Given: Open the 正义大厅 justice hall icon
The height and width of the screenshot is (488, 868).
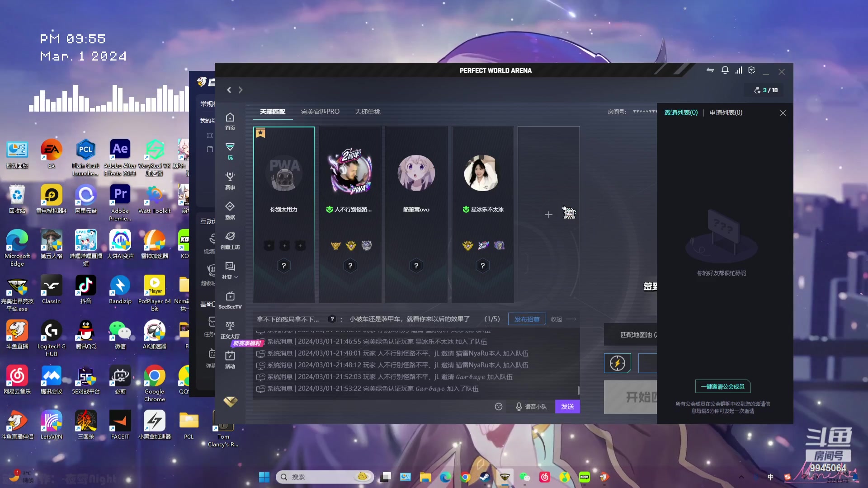Looking at the screenshot, I should (x=230, y=330).
